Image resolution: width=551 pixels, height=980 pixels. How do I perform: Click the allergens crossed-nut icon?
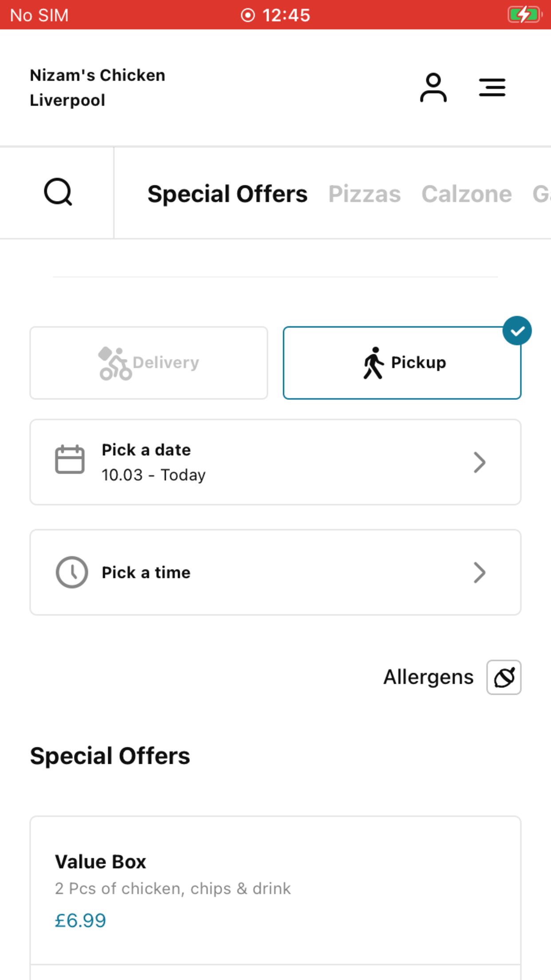[x=504, y=677]
